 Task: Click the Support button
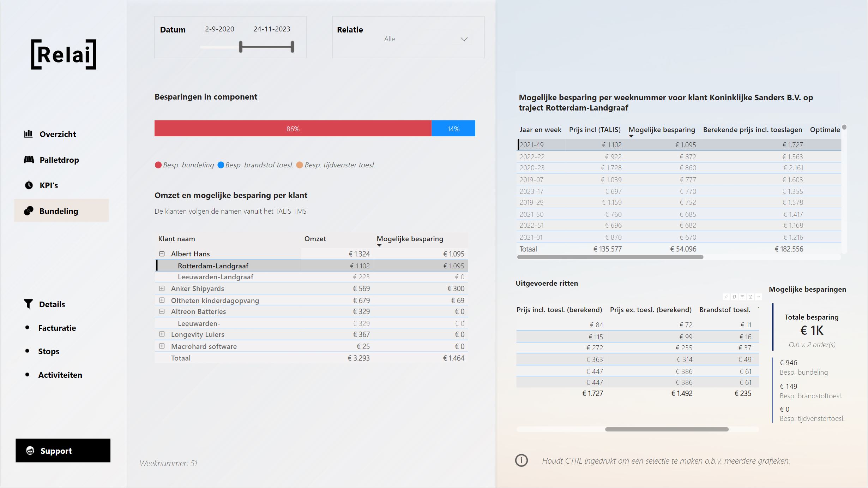(x=63, y=451)
